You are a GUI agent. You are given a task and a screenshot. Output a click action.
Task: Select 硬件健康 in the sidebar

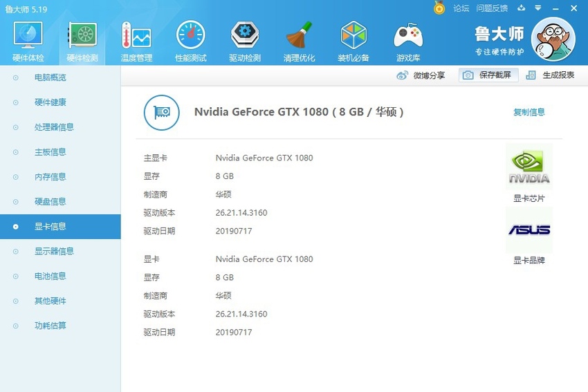point(60,102)
